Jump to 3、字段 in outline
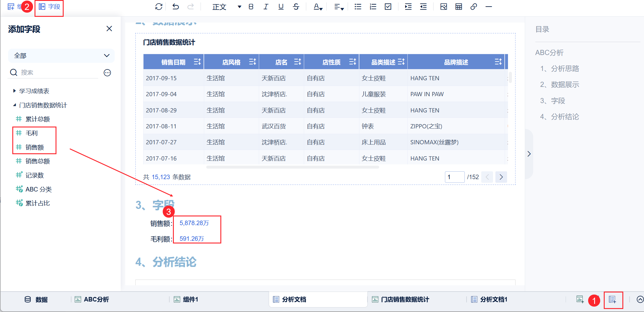 [x=553, y=101]
